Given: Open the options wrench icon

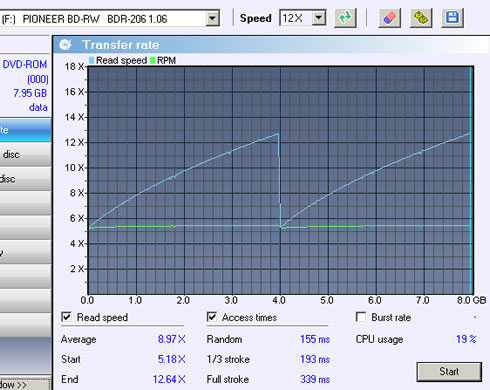Looking at the screenshot, I should tap(421, 18).
